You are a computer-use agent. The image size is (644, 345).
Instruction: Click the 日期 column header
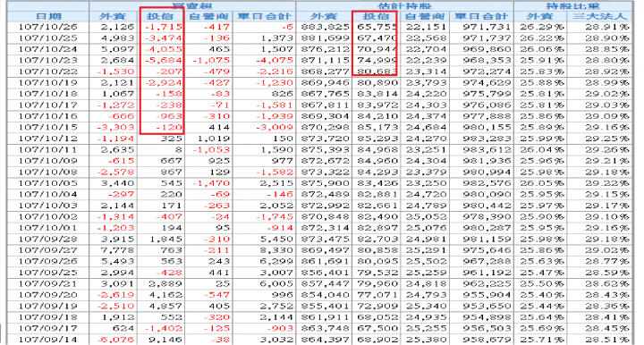(48, 16)
